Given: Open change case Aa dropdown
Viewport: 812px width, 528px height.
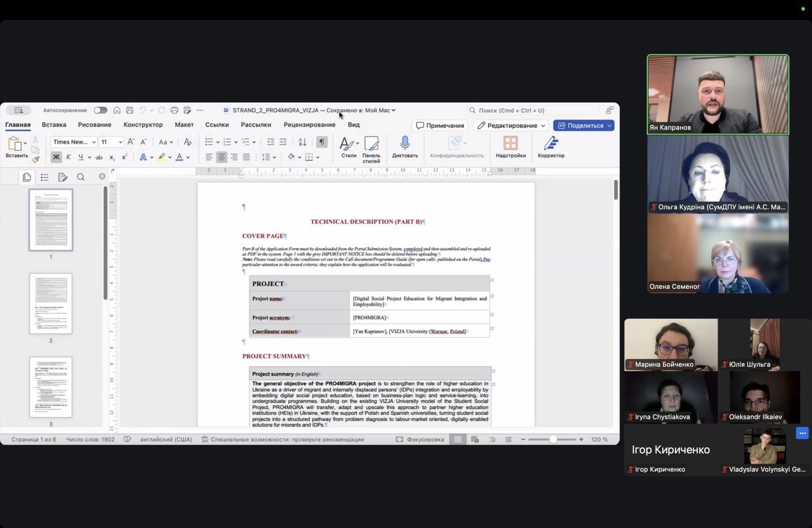Looking at the screenshot, I should [165, 142].
